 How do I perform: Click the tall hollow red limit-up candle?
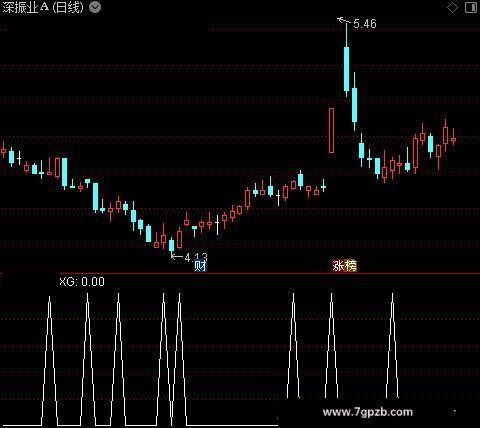coord(331,130)
